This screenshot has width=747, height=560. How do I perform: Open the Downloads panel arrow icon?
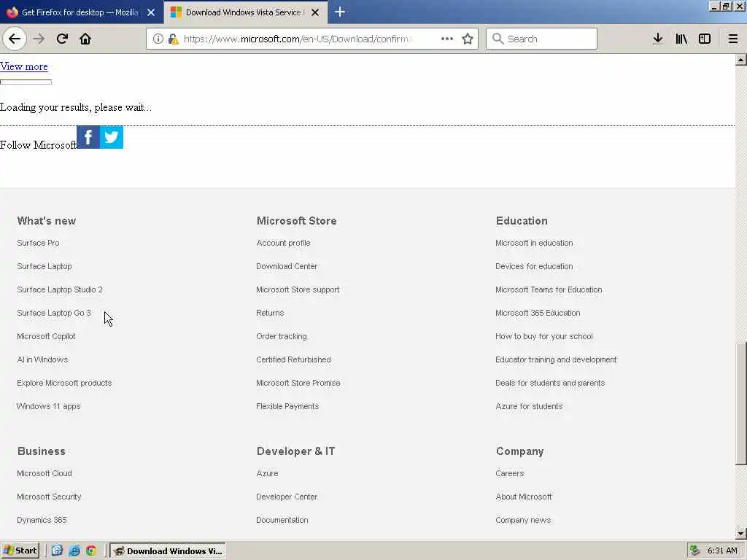coord(657,39)
